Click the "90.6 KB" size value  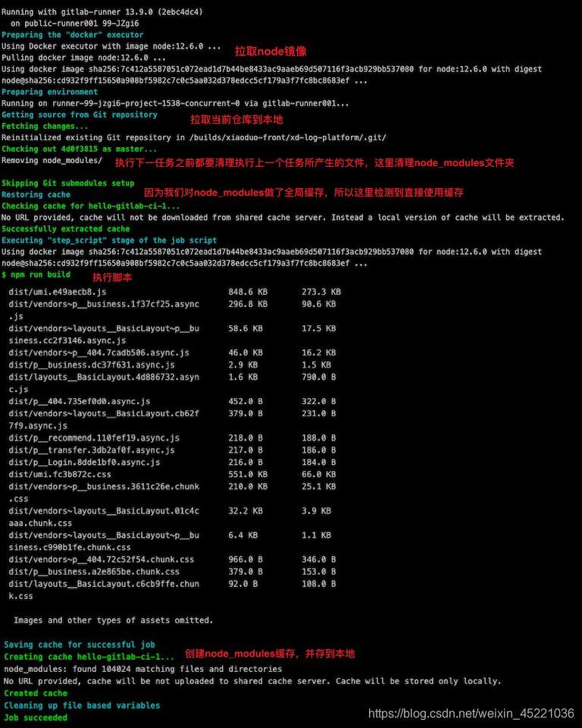(319, 304)
